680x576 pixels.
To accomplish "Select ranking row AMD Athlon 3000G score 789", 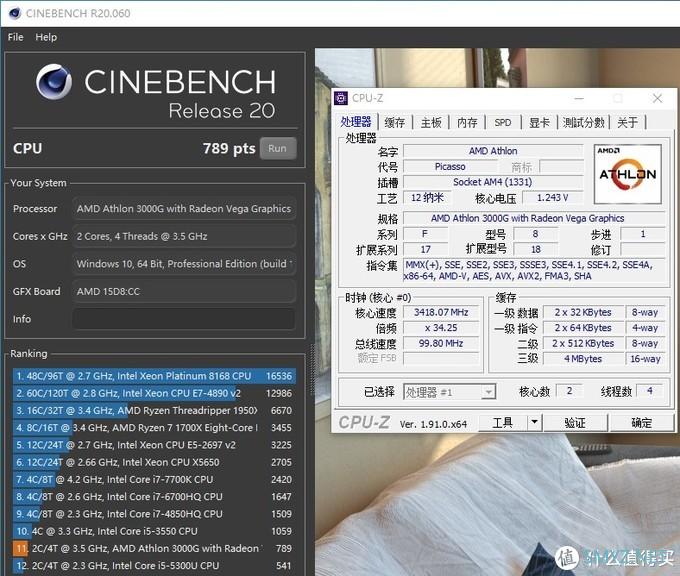I will click(154, 549).
